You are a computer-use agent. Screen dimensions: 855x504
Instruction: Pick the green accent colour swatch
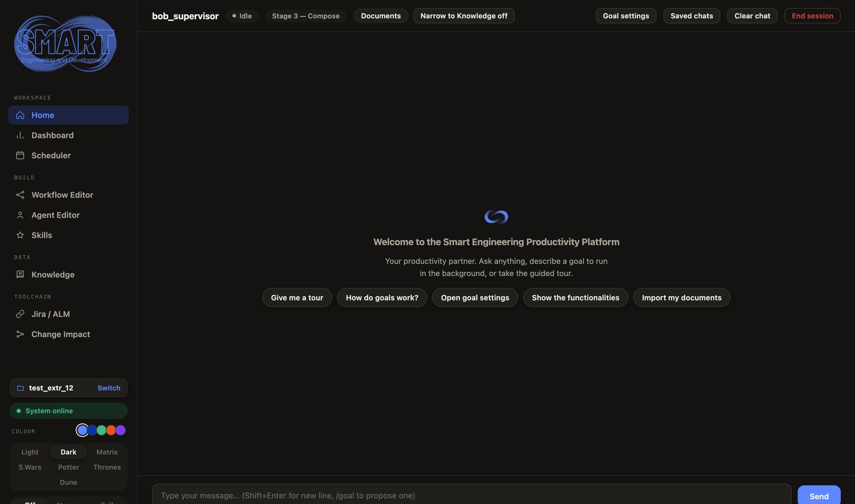tap(102, 430)
